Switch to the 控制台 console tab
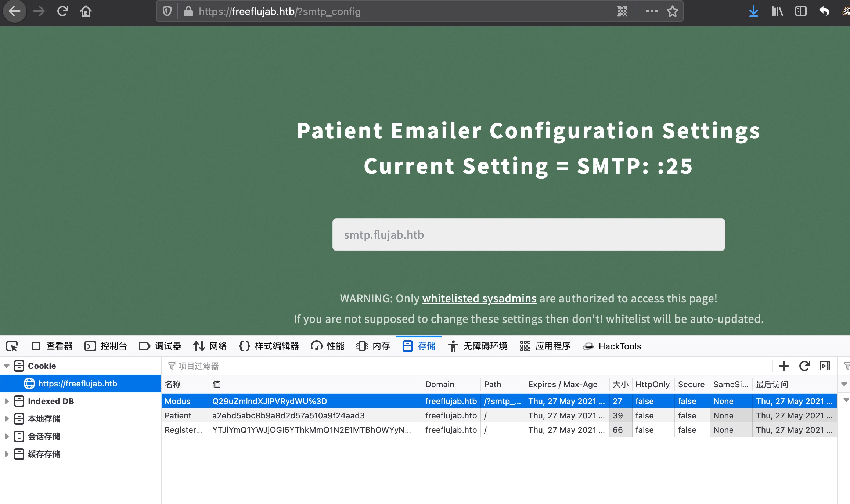The image size is (850, 504). pos(106,346)
